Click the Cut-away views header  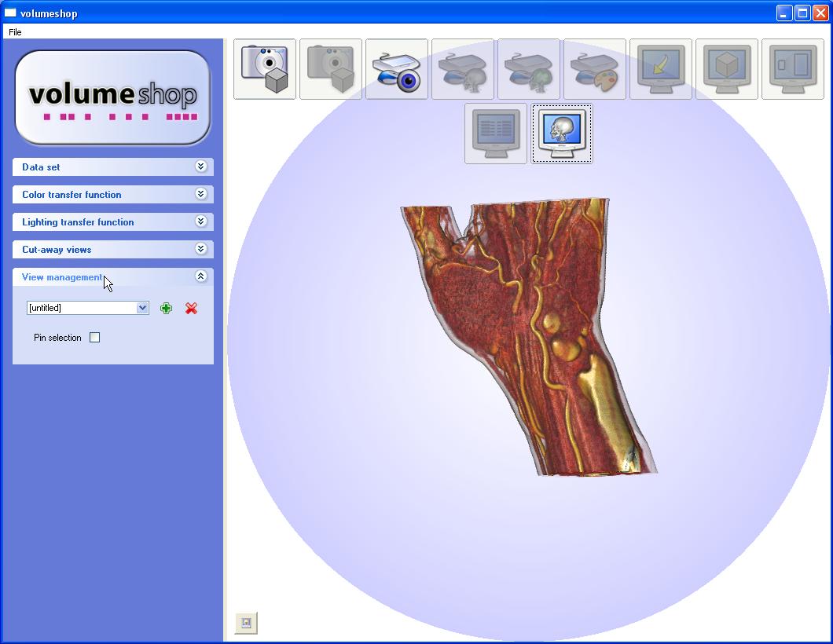point(113,250)
